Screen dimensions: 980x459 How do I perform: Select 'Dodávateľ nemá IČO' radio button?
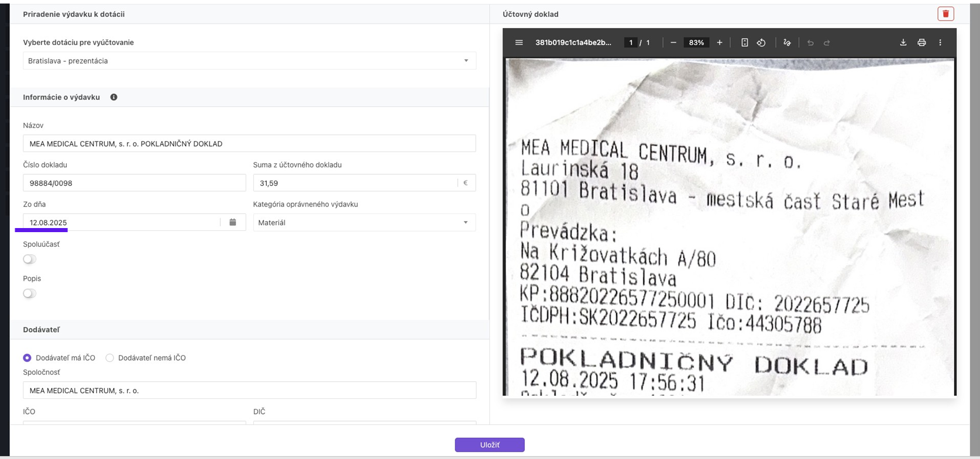pyautogui.click(x=110, y=358)
